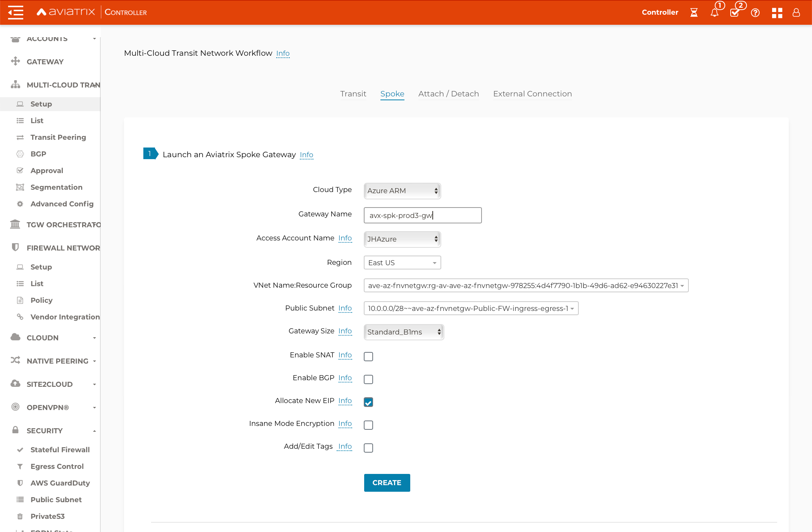Open Info link beside Public Subnet
The height and width of the screenshot is (532, 812).
(x=345, y=308)
